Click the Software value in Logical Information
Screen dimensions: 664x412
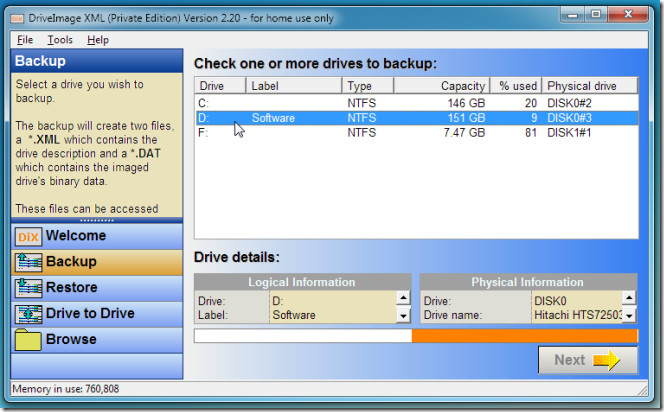pos(294,315)
